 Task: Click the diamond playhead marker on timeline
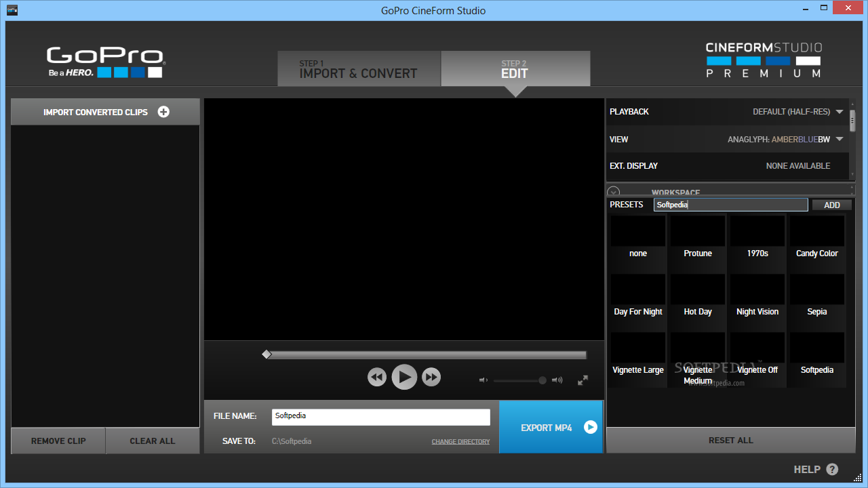pyautogui.click(x=267, y=354)
